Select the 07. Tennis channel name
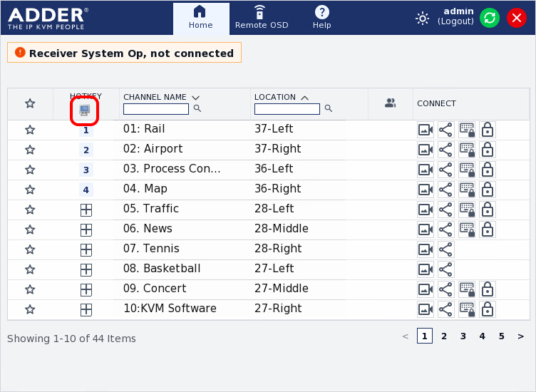Image resolution: width=536 pixels, height=392 pixels. click(x=151, y=248)
